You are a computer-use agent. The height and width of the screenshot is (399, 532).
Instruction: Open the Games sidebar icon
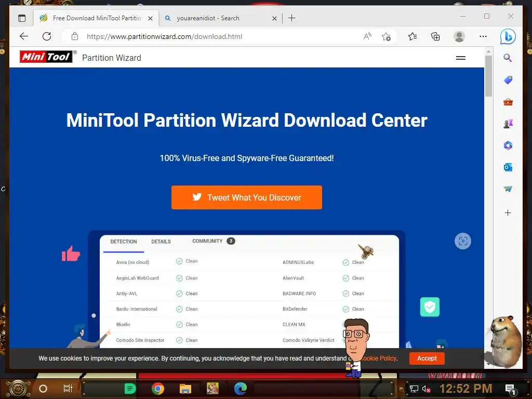tap(508, 124)
